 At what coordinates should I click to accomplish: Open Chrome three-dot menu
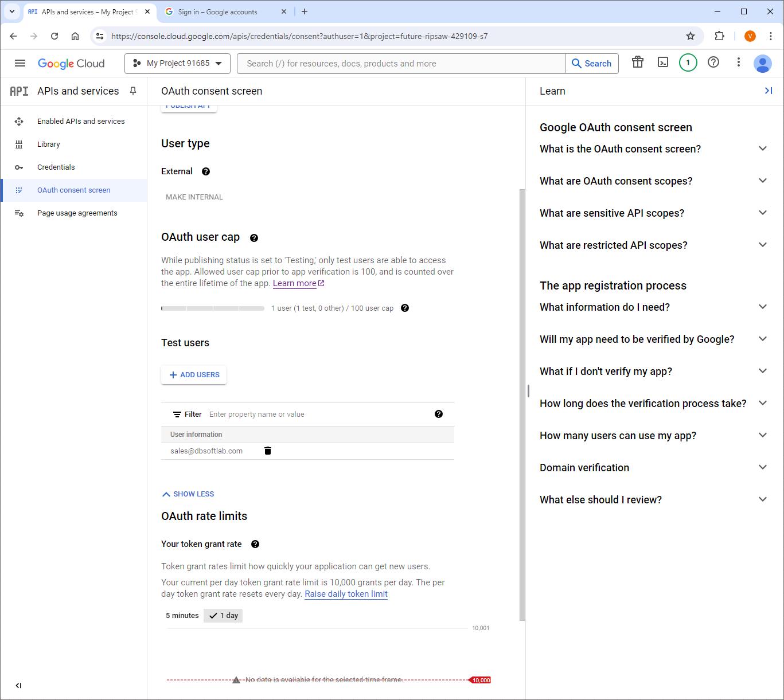point(771,36)
